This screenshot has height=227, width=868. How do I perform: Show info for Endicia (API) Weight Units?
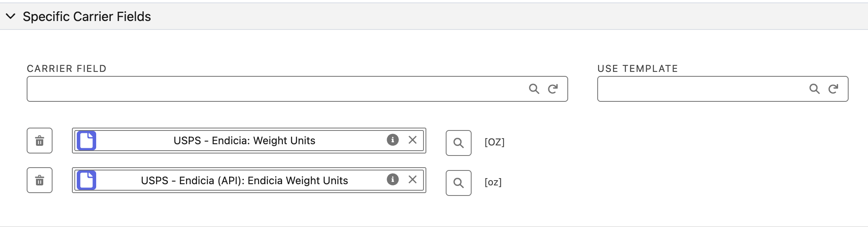[x=392, y=179]
